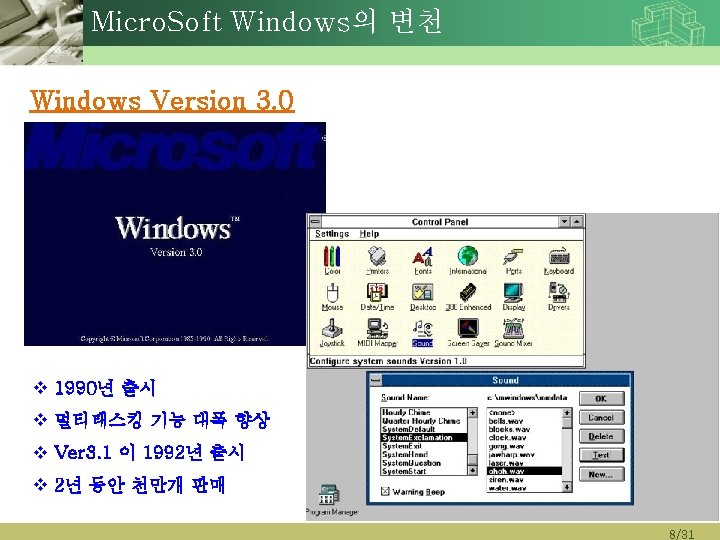The height and width of the screenshot is (540, 720).
Task: Click file list scroll-up arrow
Action: pos(567,413)
